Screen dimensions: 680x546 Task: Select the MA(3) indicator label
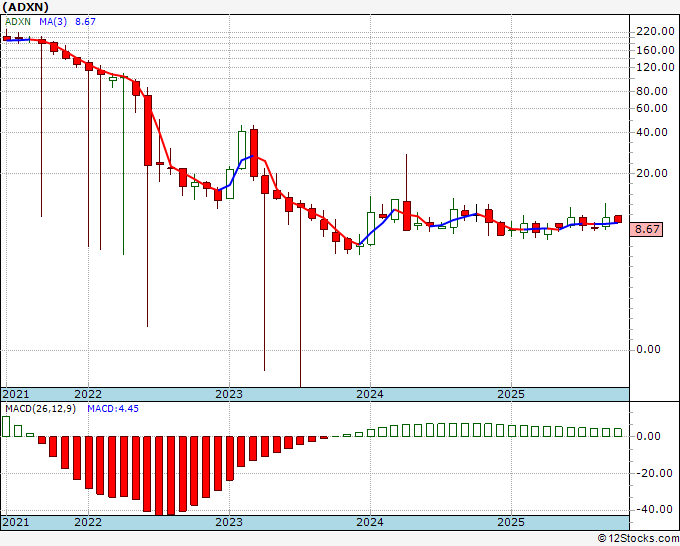[x=53, y=22]
